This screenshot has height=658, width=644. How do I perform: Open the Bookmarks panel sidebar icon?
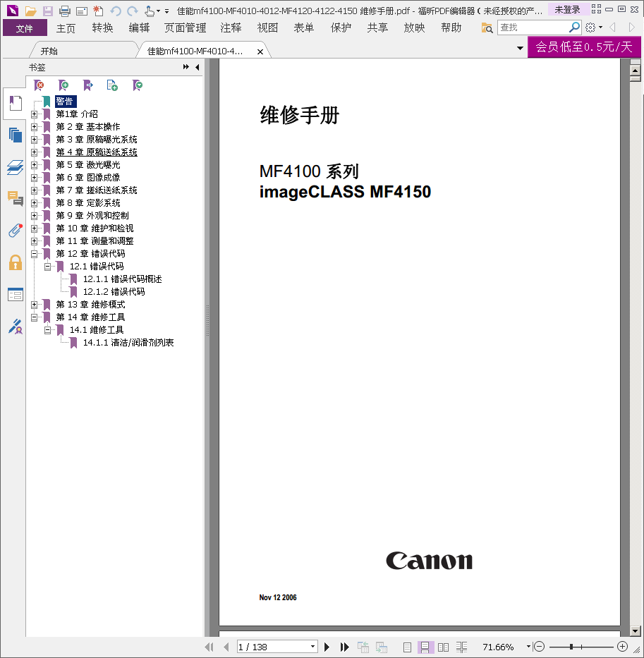pyautogui.click(x=15, y=103)
